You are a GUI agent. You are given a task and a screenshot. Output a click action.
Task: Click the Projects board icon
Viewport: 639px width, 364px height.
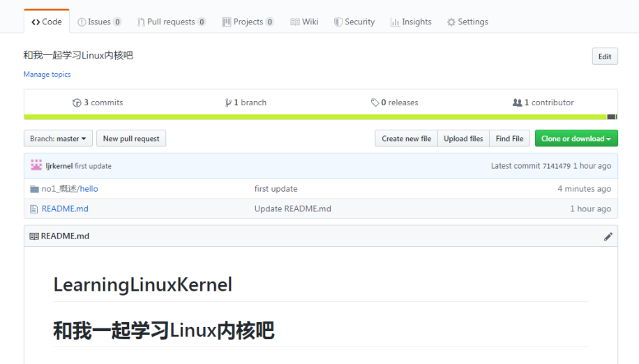tap(226, 22)
